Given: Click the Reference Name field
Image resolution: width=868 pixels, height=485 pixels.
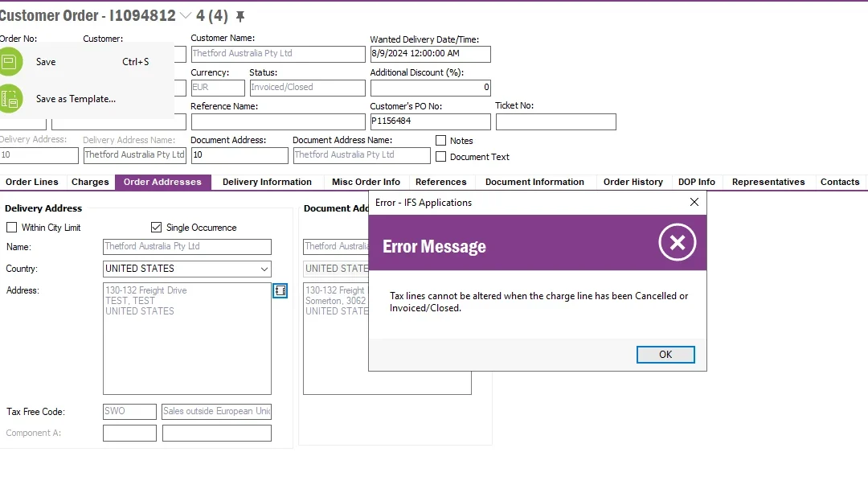Looking at the screenshot, I should coord(278,121).
